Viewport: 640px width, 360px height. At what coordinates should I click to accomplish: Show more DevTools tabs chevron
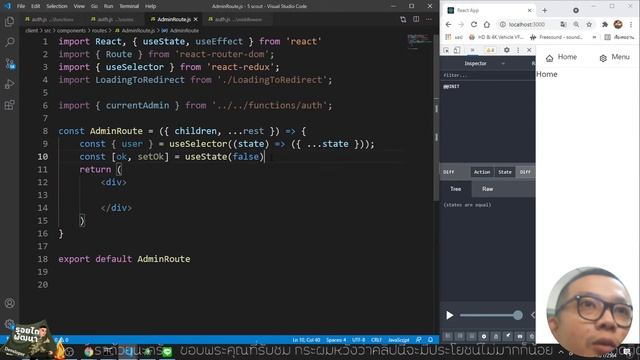click(473, 50)
